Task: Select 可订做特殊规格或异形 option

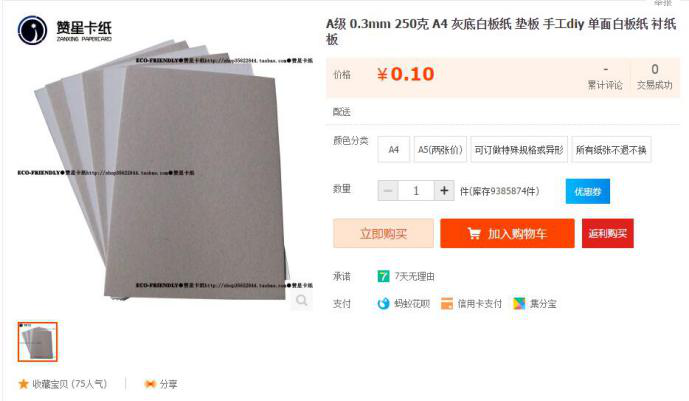Action: pos(519,150)
